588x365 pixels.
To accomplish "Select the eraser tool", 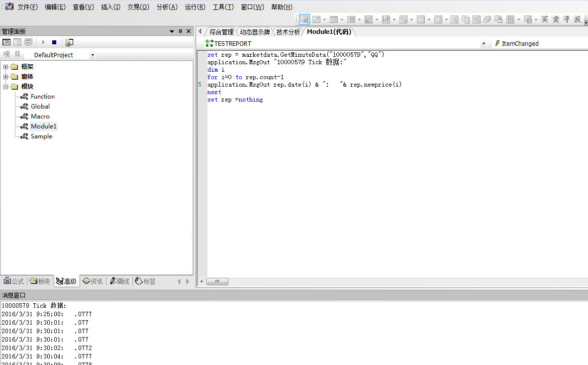I will point(487,19).
